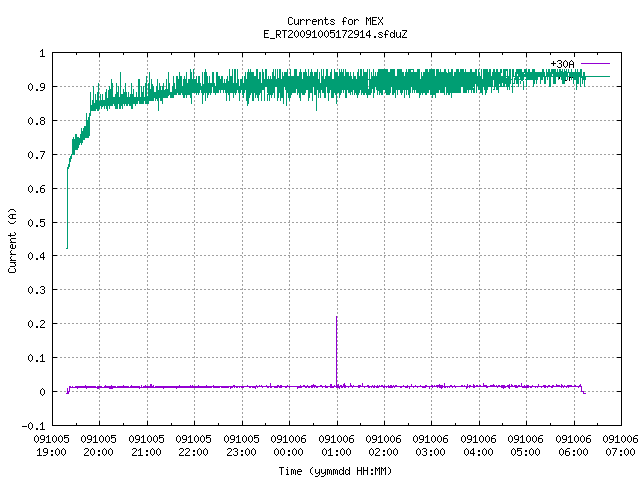Click the x-axis time label "22:00"
640x480 pixels.
pos(193,452)
